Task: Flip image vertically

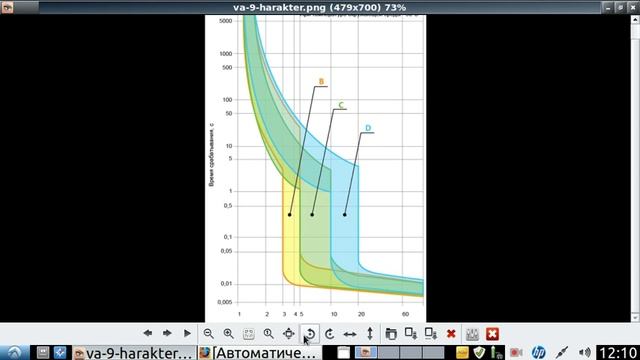Action: [370, 333]
